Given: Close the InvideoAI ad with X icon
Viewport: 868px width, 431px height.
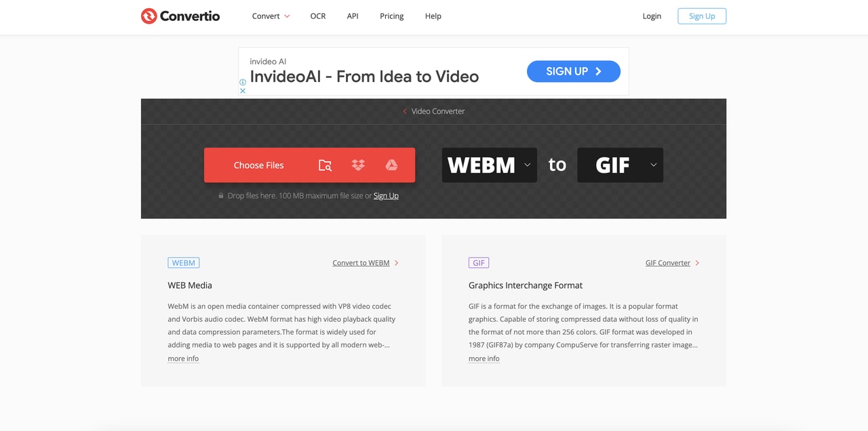Looking at the screenshot, I should click(x=243, y=91).
